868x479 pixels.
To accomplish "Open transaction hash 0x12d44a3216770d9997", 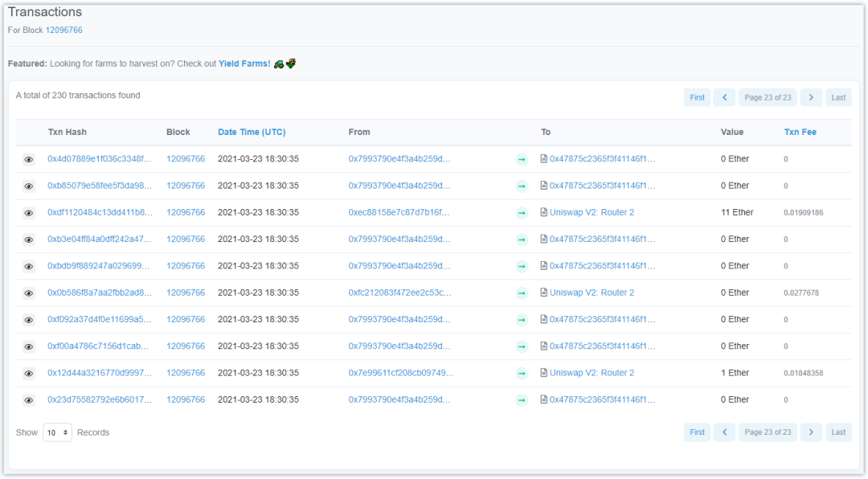I will coord(100,373).
